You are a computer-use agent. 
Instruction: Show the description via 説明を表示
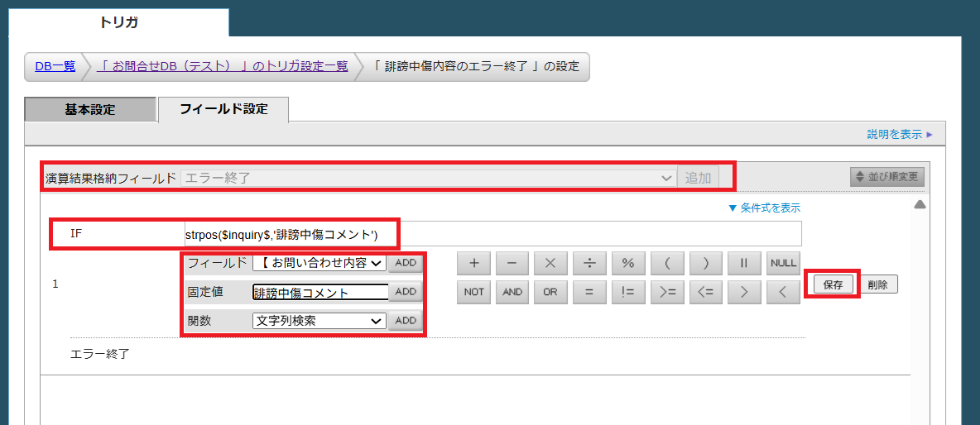(x=900, y=134)
